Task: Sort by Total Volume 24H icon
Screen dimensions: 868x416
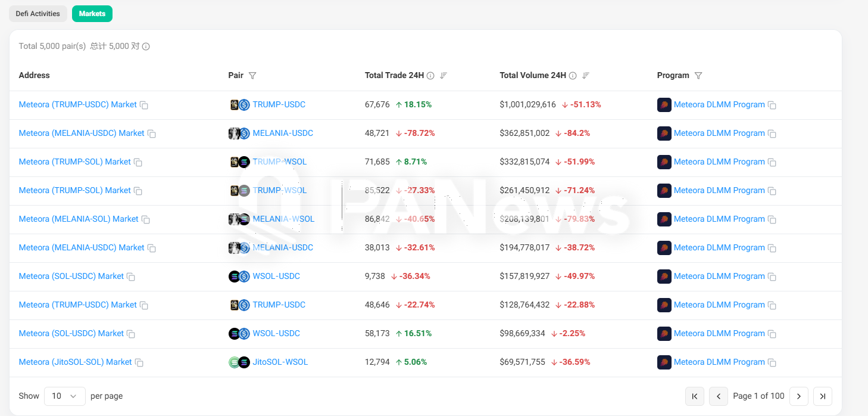Action: pyautogui.click(x=586, y=76)
